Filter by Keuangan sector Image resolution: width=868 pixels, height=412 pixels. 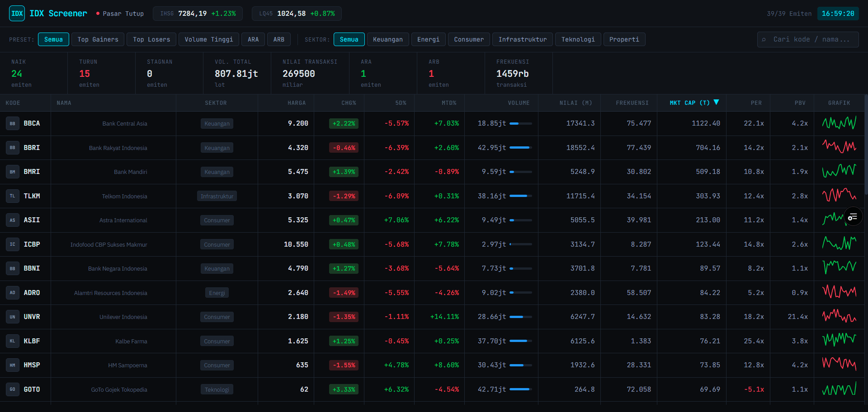click(x=388, y=39)
